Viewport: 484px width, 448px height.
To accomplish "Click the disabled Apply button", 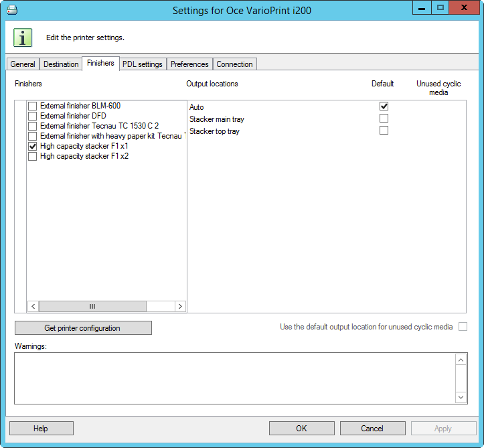I will 444,429.
